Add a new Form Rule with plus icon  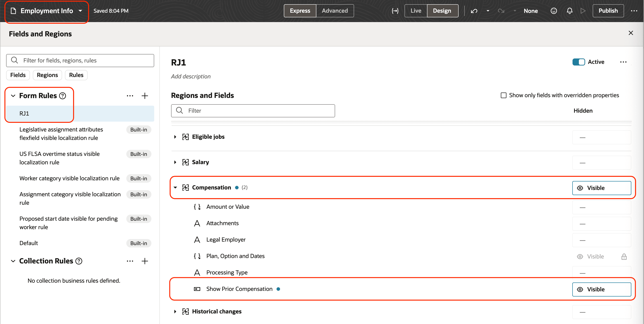(145, 96)
